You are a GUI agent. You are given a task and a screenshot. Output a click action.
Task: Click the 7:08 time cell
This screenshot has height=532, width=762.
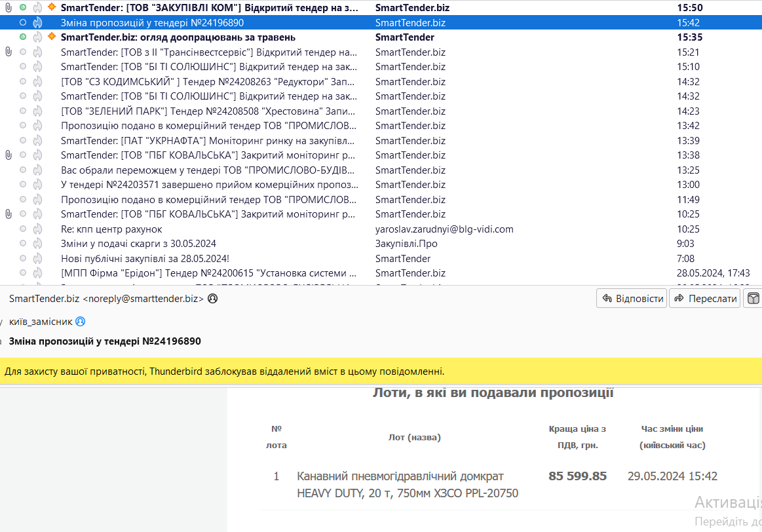(x=685, y=259)
